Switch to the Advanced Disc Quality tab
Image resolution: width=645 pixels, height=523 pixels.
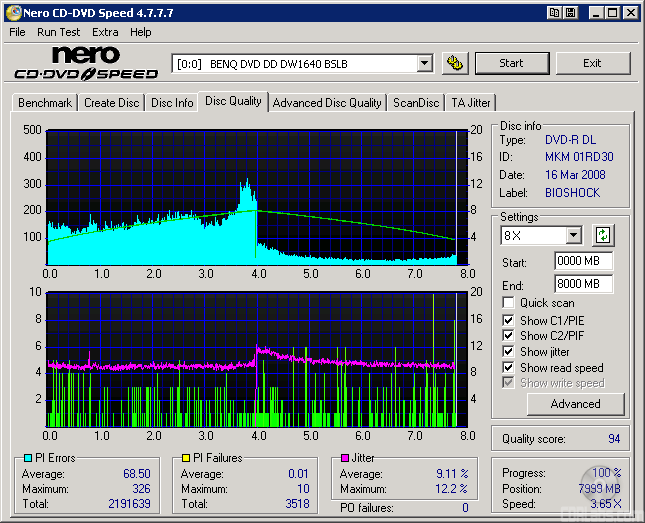click(x=327, y=103)
